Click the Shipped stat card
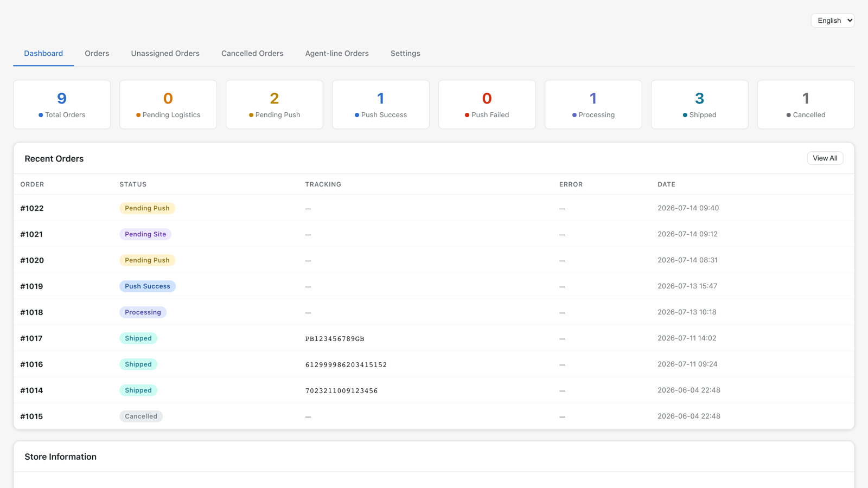 [700, 105]
